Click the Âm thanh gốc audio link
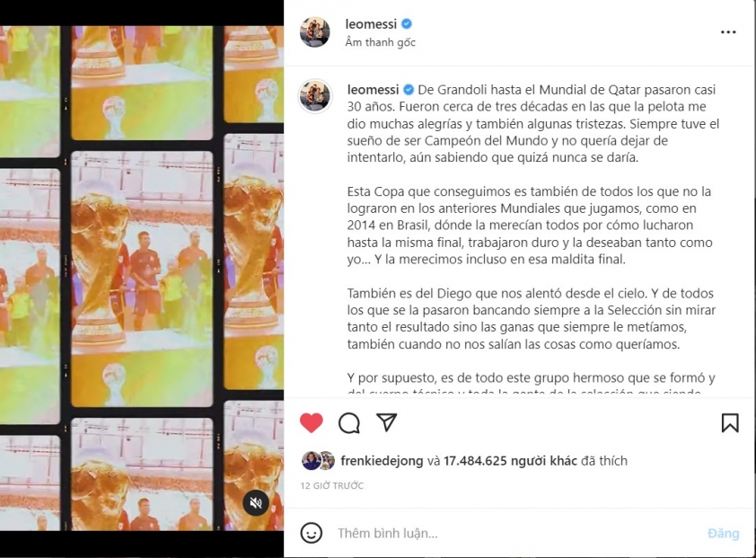The image size is (756, 558). pos(380,42)
